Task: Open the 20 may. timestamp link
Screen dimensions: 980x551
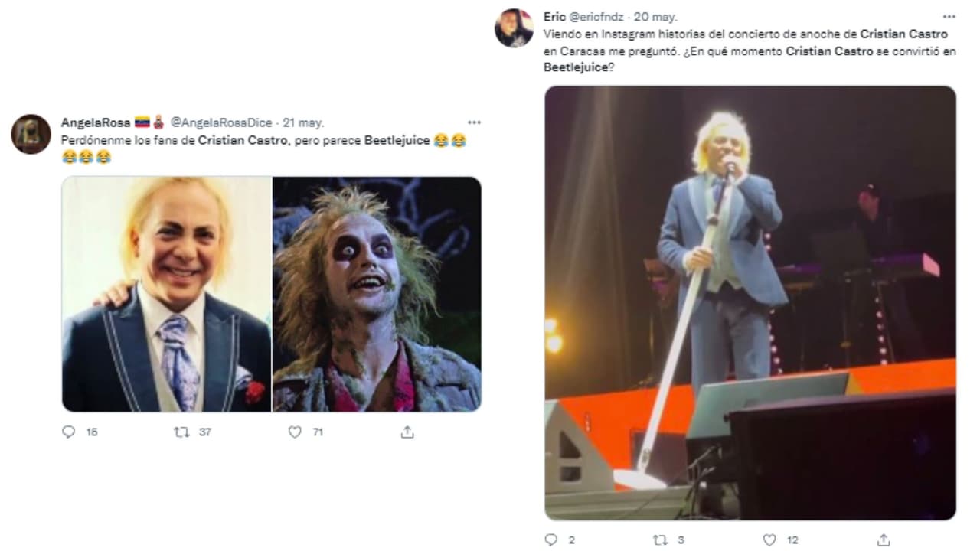Action: (658, 15)
